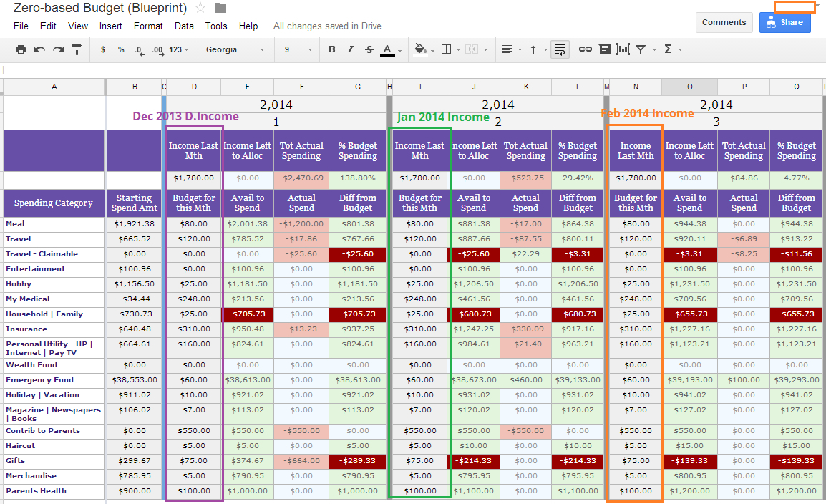Click the formula bar input
The image size is (826, 504).
(413, 69)
